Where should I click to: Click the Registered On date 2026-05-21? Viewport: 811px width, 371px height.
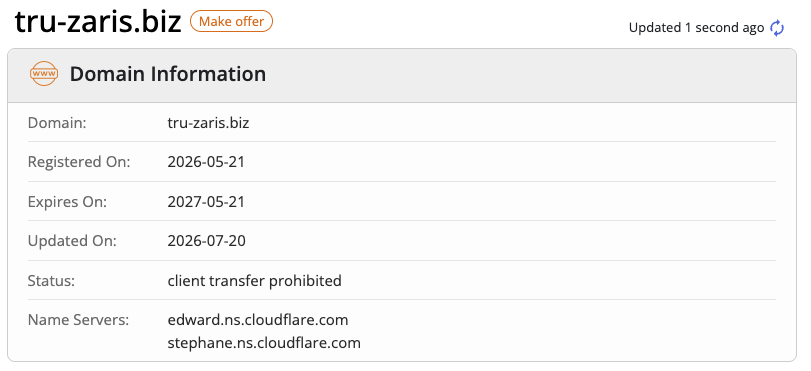206,162
